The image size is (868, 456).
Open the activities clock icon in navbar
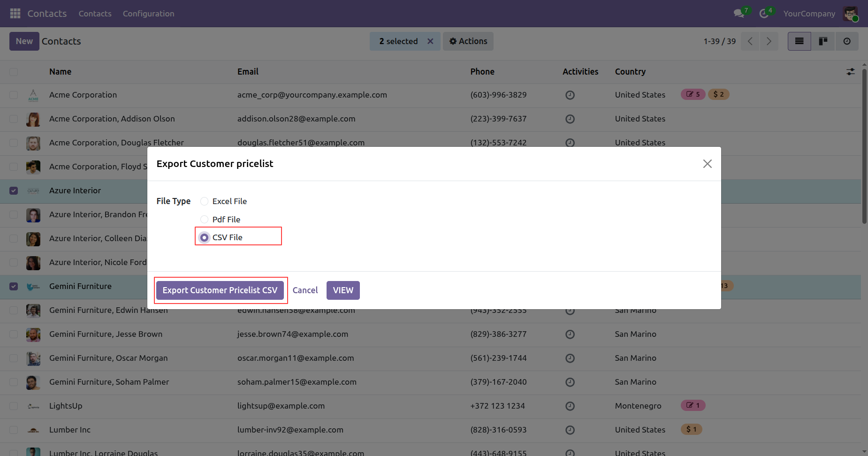(x=764, y=14)
